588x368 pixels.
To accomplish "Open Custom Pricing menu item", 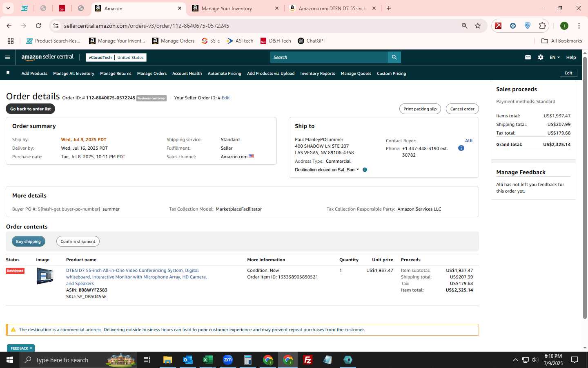I will pyautogui.click(x=391, y=74).
